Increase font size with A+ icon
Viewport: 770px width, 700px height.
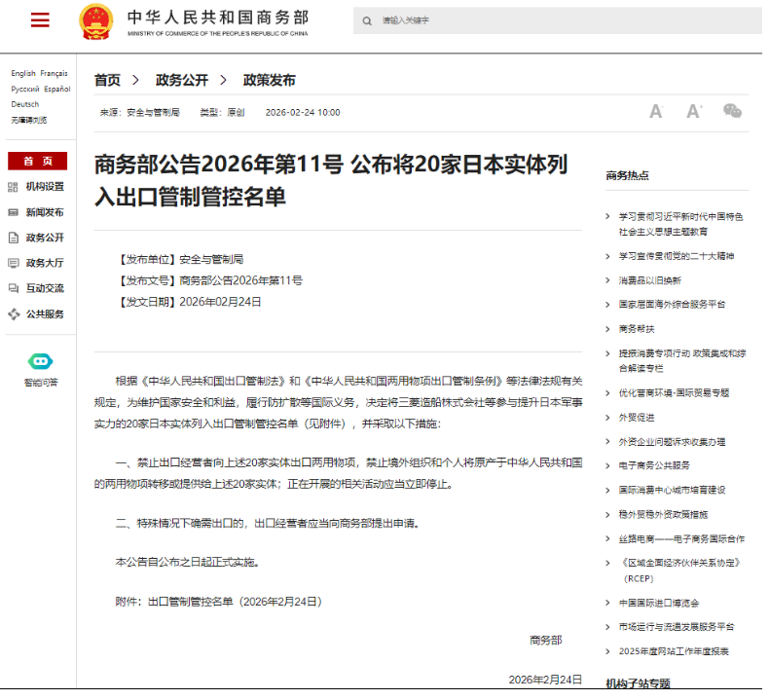pyautogui.click(x=694, y=112)
